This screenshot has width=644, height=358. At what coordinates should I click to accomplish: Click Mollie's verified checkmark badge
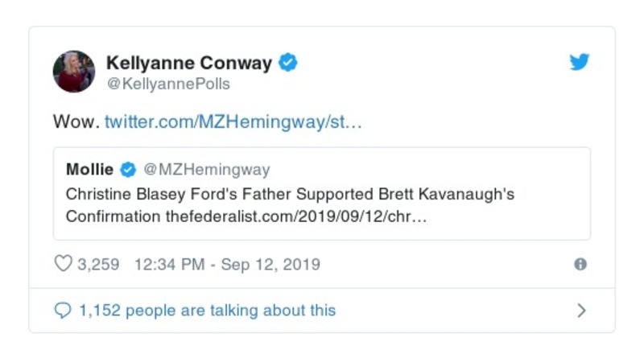click(x=128, y=170)
